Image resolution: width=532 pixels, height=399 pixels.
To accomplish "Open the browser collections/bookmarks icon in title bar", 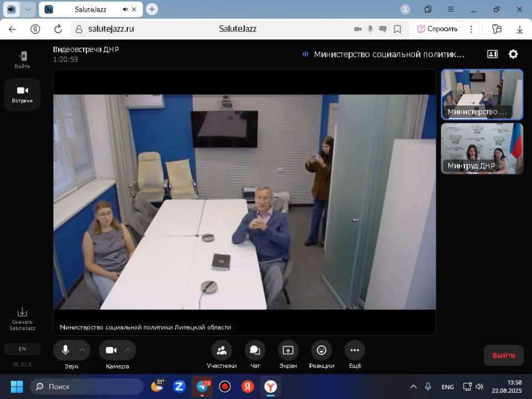I will (428, 9).
